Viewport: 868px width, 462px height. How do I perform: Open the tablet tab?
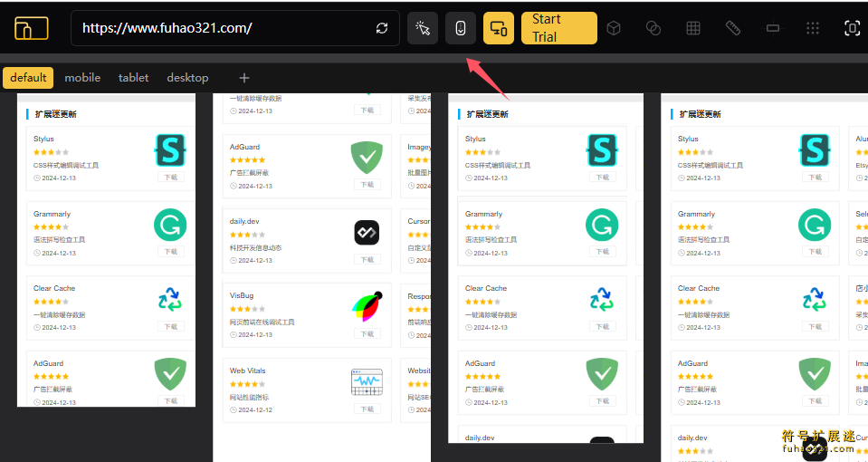133,78
